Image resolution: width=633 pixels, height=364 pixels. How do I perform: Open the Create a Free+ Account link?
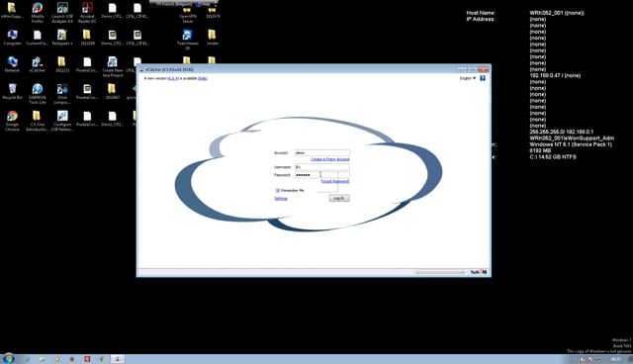pyautogui.click(x=329, y=159)
